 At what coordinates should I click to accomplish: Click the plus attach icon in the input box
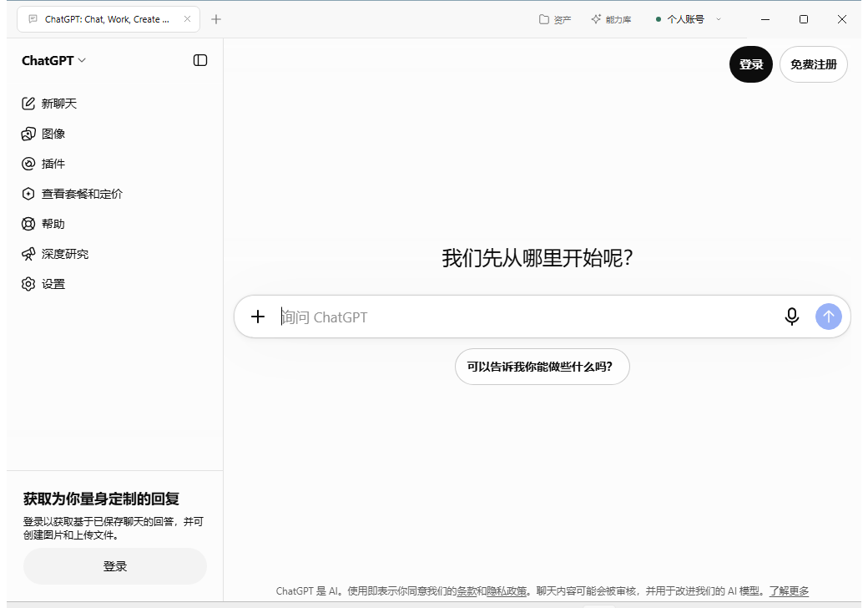click(257, 317)
